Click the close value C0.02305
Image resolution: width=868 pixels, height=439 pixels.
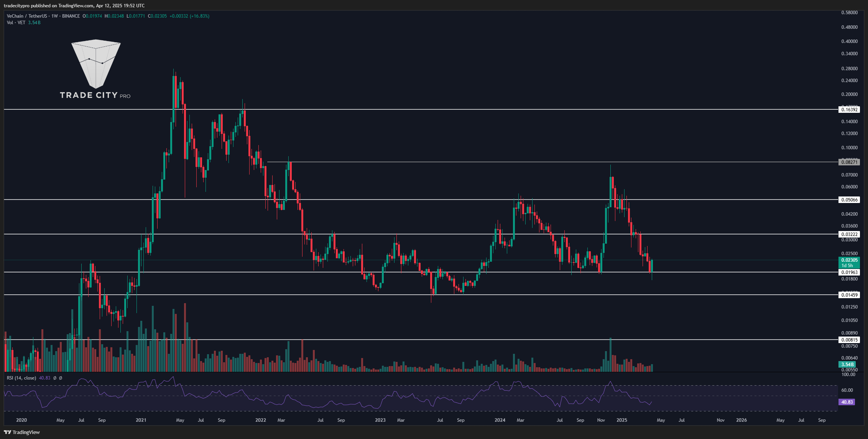click(x=157, y=16)
